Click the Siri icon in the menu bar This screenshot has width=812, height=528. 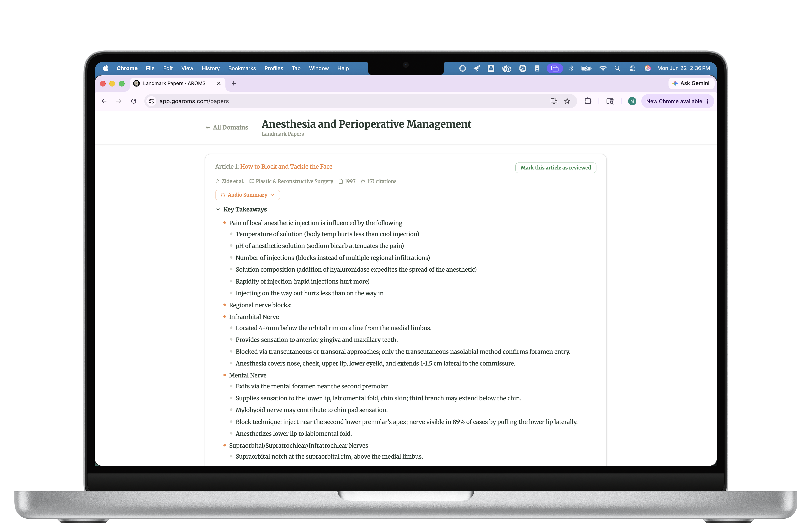pyautogui.click(x=647, y=68)
